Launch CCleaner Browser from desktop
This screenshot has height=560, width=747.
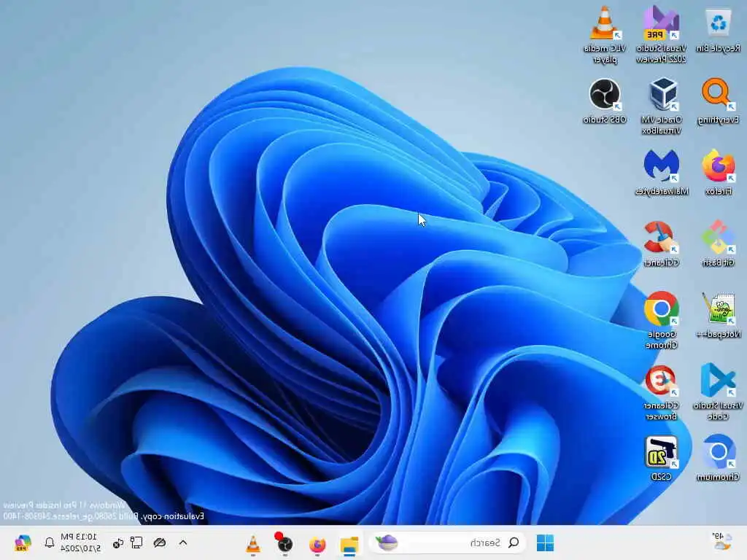(661, 392)
